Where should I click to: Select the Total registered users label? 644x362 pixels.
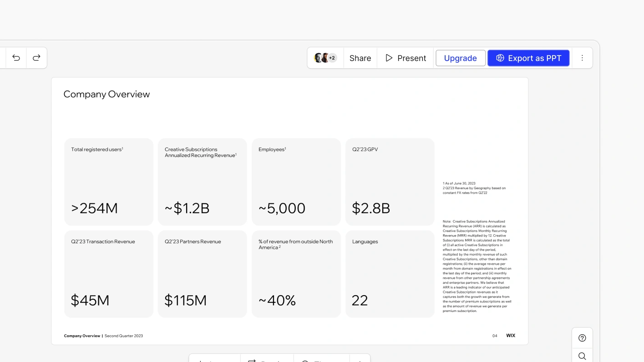[x=97, y=149]
